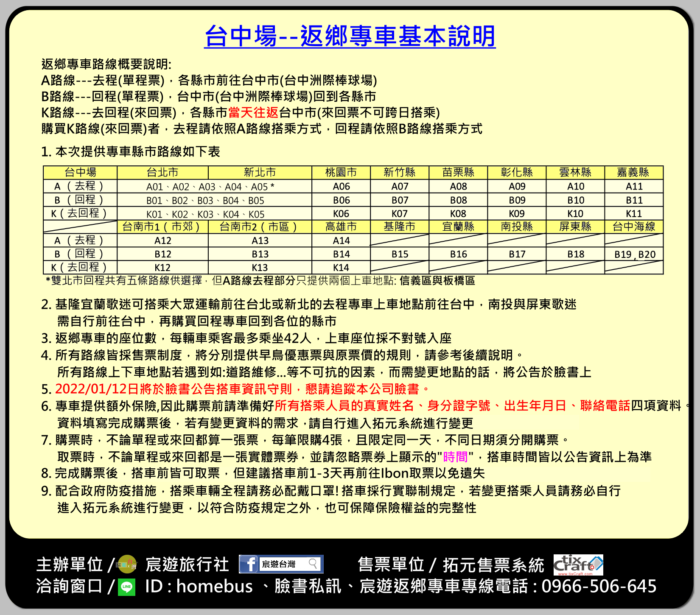Click the Facebook logo icon in the footer

coord(249,564)
